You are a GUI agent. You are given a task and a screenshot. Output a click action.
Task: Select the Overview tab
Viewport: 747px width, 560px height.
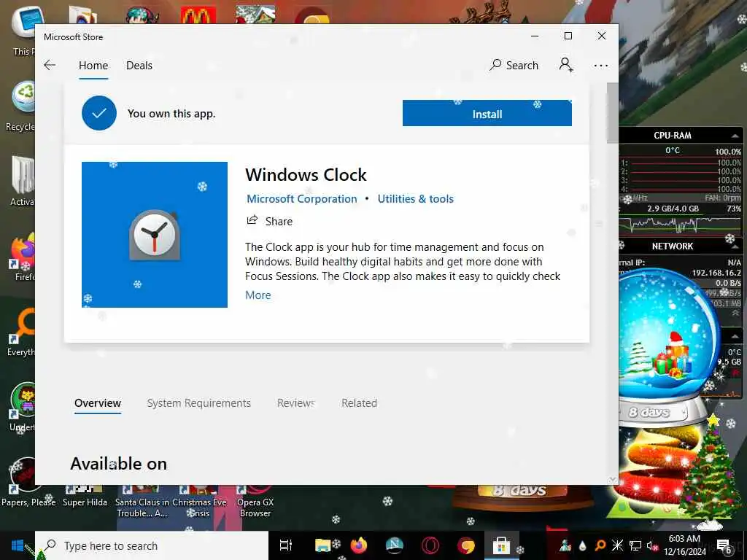(98, 402)
